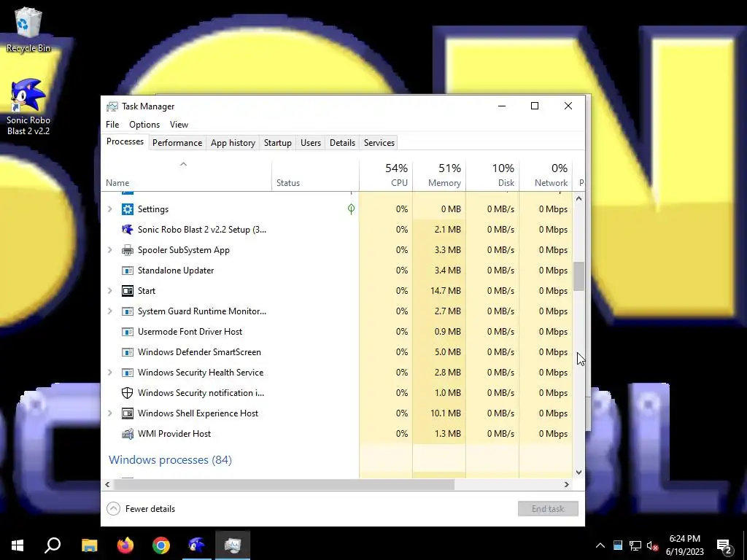Image resolution: width=747 pixels, height=560 pixels.
Task: Click the horizontal scrollbar thumb
Action: click(x=284, y=484)
